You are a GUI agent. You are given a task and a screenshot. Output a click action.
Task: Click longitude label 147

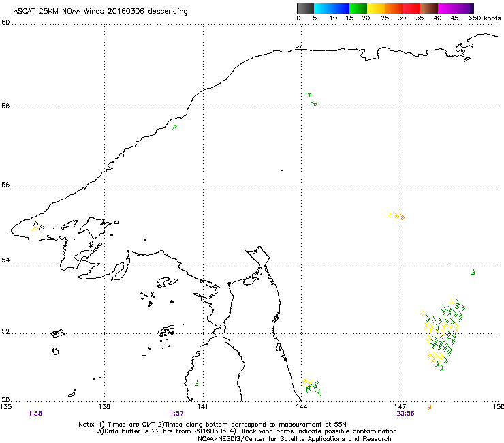(x=400, y=406)
